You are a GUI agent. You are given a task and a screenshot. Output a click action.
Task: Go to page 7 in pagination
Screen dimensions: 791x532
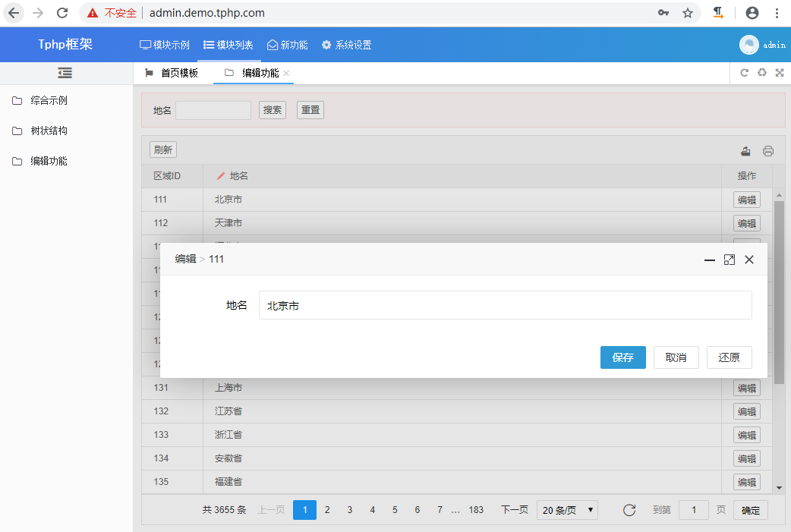tap(440, 510)
